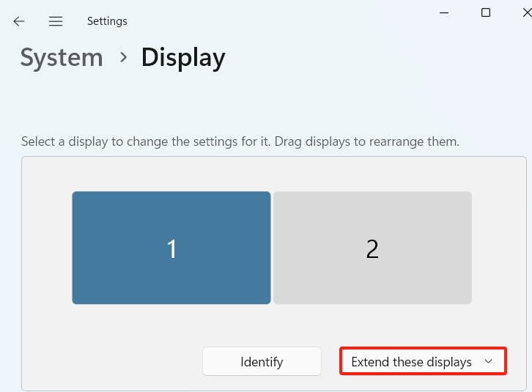Open the hamburger navigation menu
The image size is (532, 392).
coord(56,21)
